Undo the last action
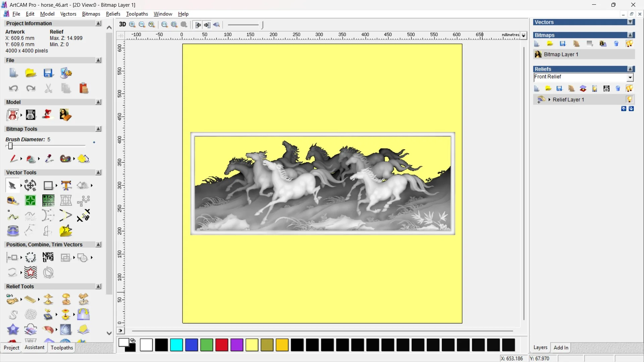The image size is (644, 362). (x=13, y=88)
